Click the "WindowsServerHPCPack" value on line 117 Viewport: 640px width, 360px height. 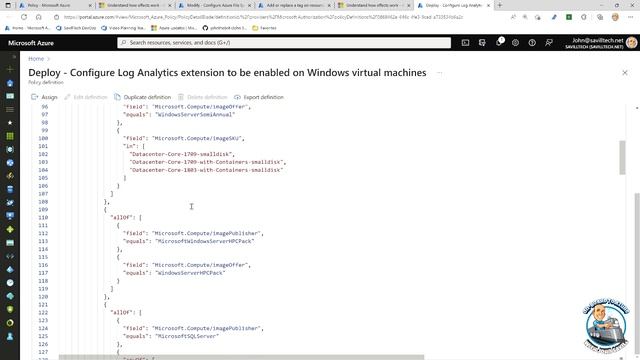190,273
